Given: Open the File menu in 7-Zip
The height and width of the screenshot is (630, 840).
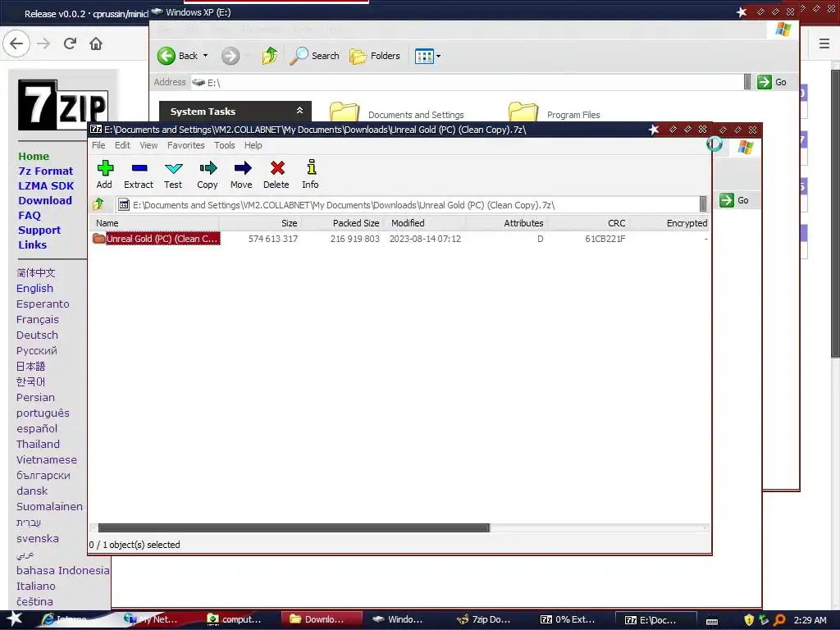Looking at the screenshot, I should pyautogui.click(x=98, y=145).
